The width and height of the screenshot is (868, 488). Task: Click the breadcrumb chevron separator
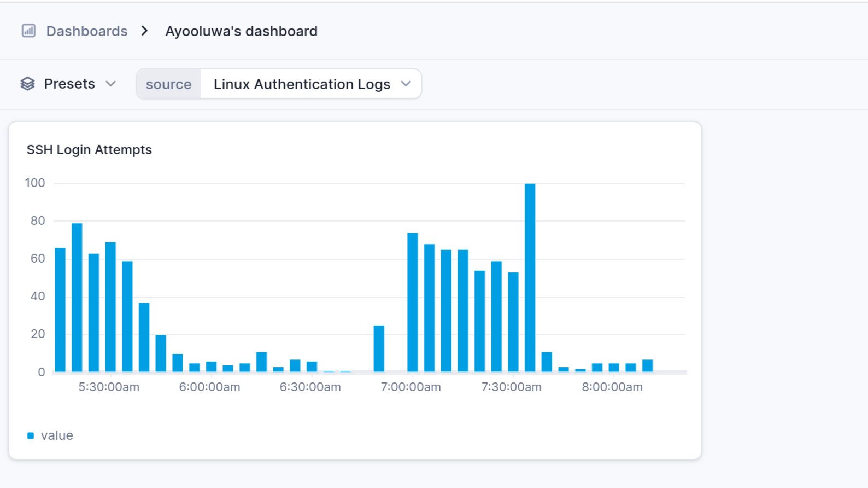(144, 31)
